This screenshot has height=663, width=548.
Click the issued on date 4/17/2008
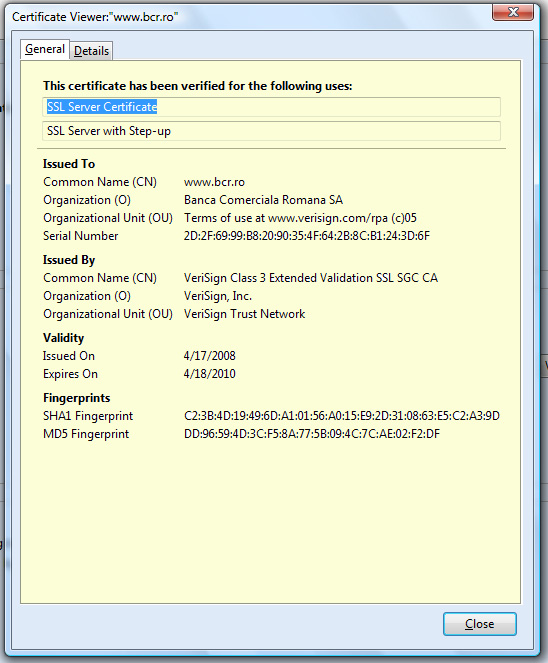pyautogui.click(x=209, y=356)
